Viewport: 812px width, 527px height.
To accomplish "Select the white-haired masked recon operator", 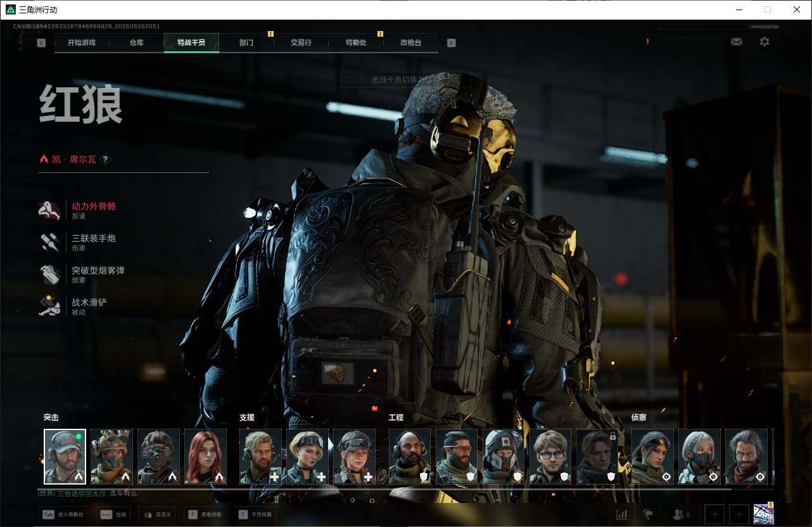I will tap(699, 457).
